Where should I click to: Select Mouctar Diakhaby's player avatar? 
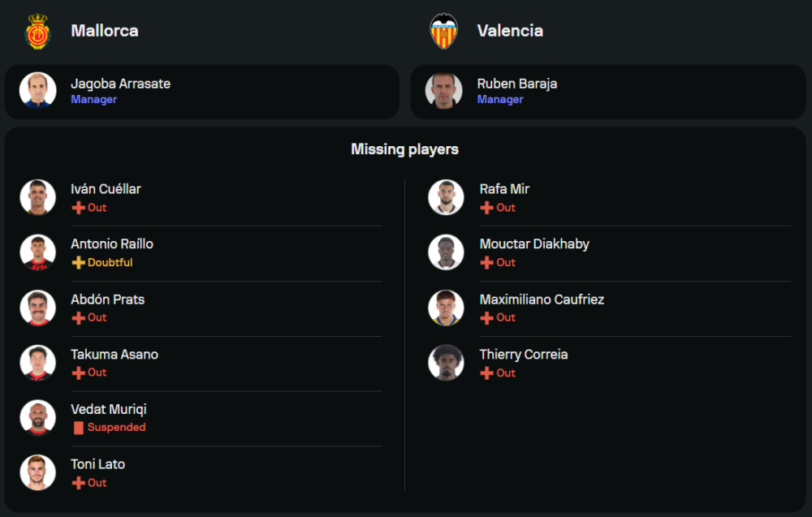(x=446, y=252)
